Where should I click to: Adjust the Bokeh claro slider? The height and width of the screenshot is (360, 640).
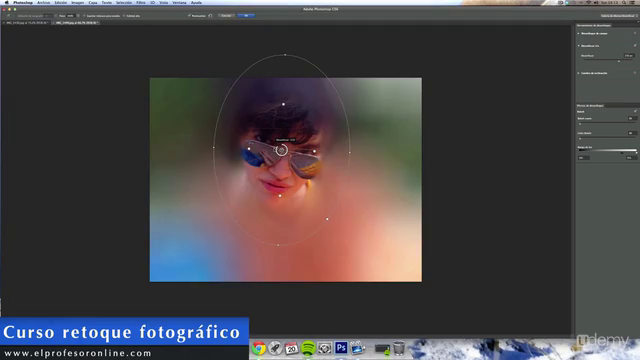click(580, 124)
